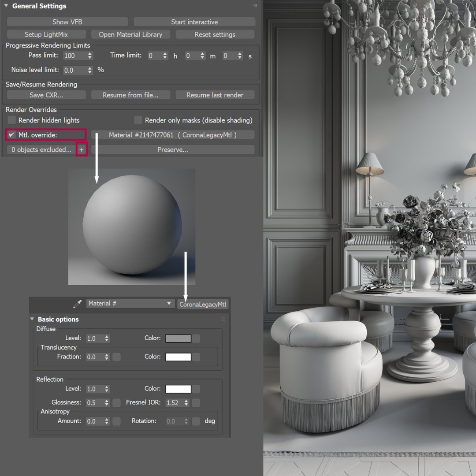The width and height of the screenshot is (476, 476).
Task: Open the Diffuse color swatch
Action: [178, 338]
